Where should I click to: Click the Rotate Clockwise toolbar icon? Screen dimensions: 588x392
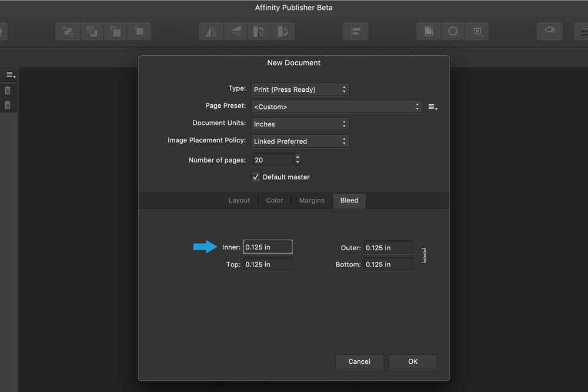(x=283, y=32)
